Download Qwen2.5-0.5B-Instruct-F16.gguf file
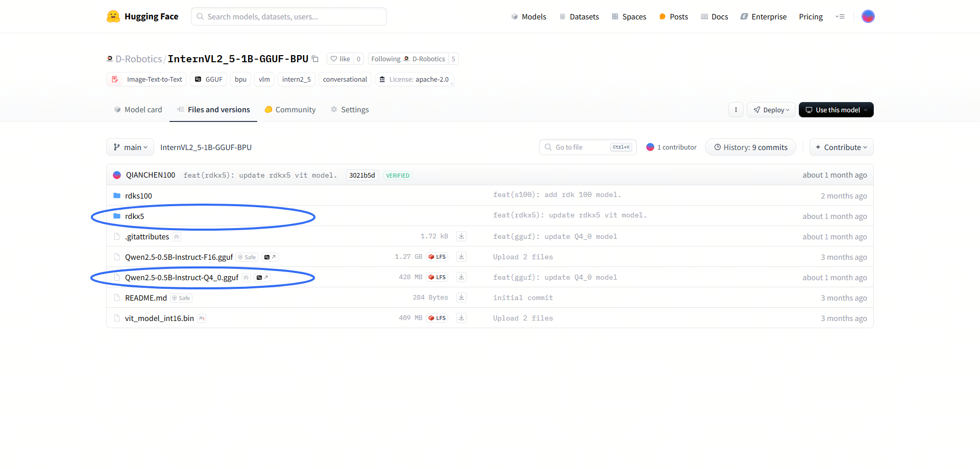980x469 pixels. [461, 256]
